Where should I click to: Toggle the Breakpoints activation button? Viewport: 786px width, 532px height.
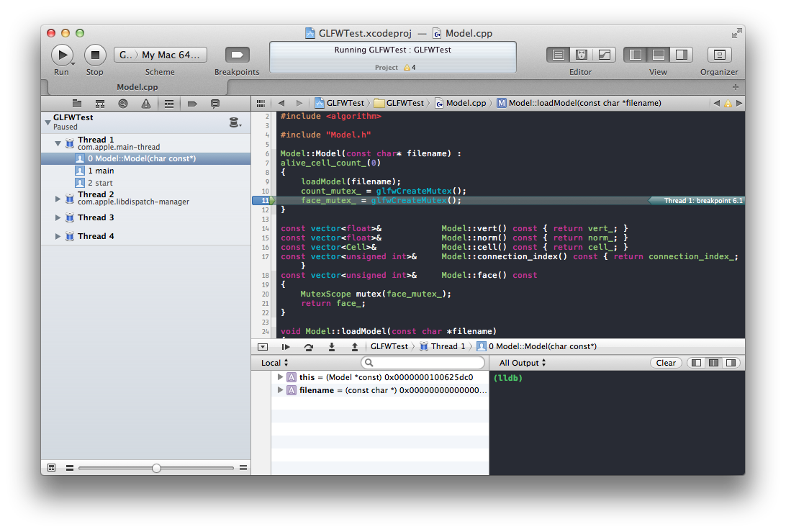[237, 55]
